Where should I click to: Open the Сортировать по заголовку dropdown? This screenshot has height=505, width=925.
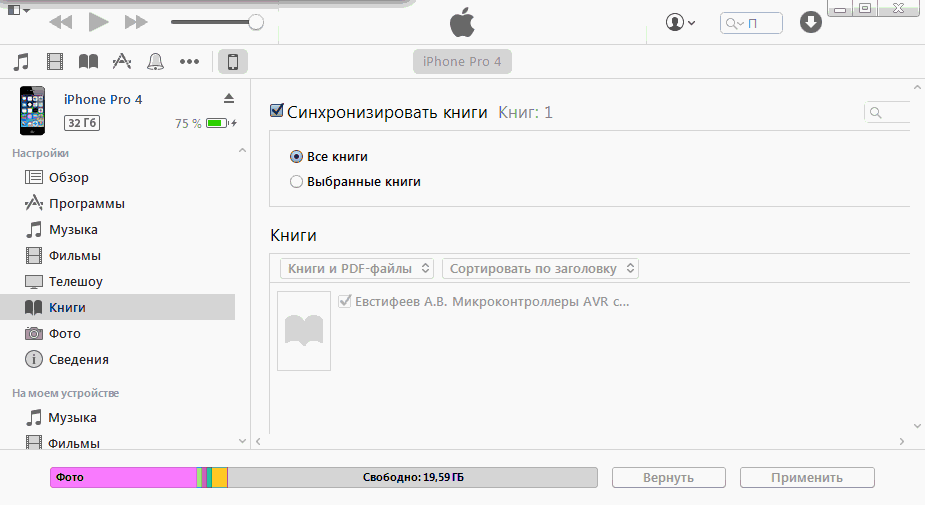click(x=540, y=268)
